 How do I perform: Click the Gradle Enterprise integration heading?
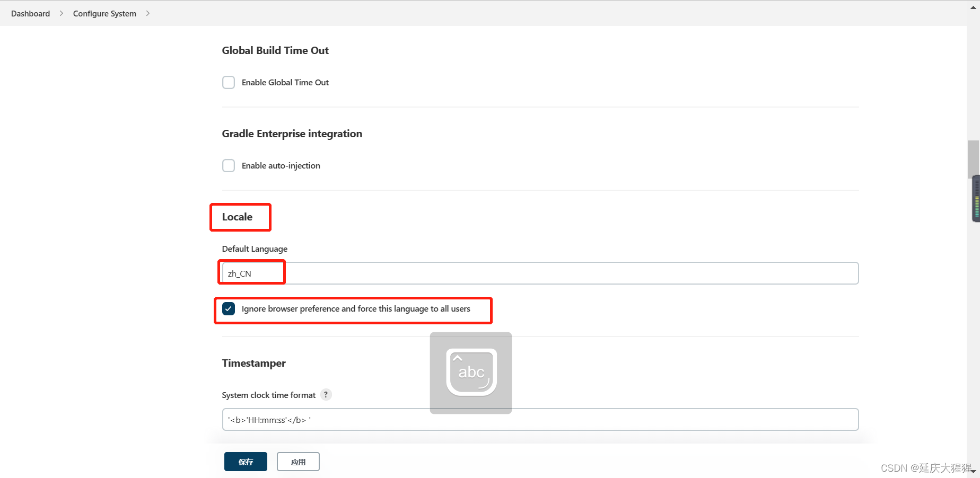pos(292,134)
